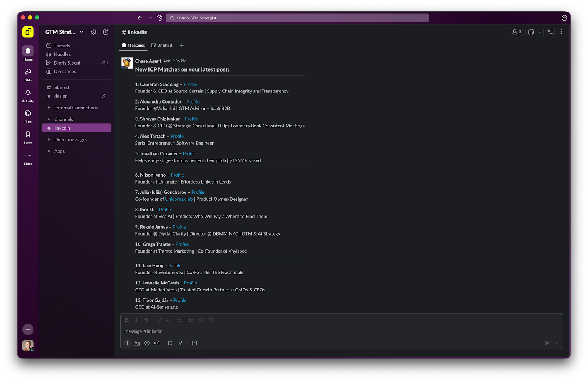The height and width of the screenshot is (381, 588).
Task: Open workspace settings gear icon
Action: pyautogui.click(x=93, y=32)
